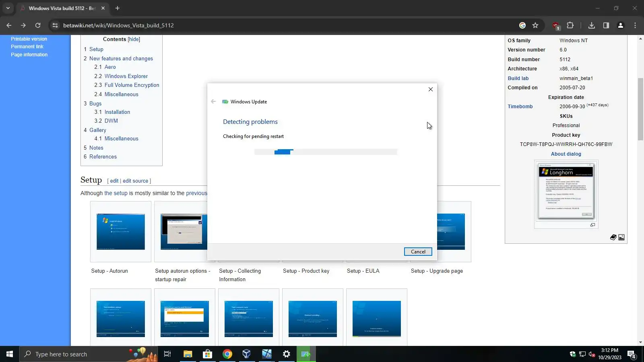Open Chrome's three-dot menu
644x362 pixels.
point(635,25)
